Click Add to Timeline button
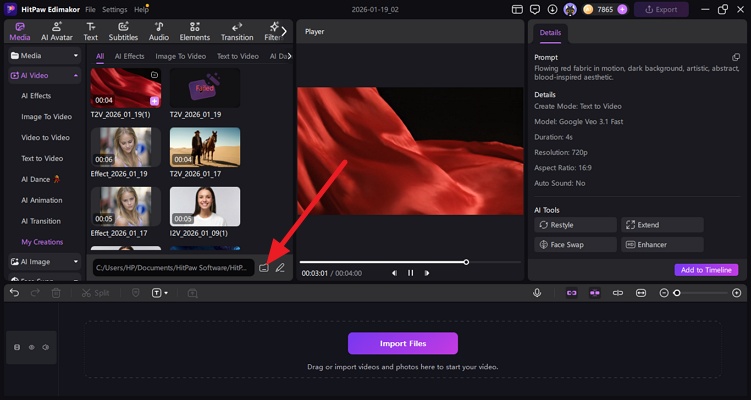The width and height of the screenshot is (751, 400). coord(706,270)
